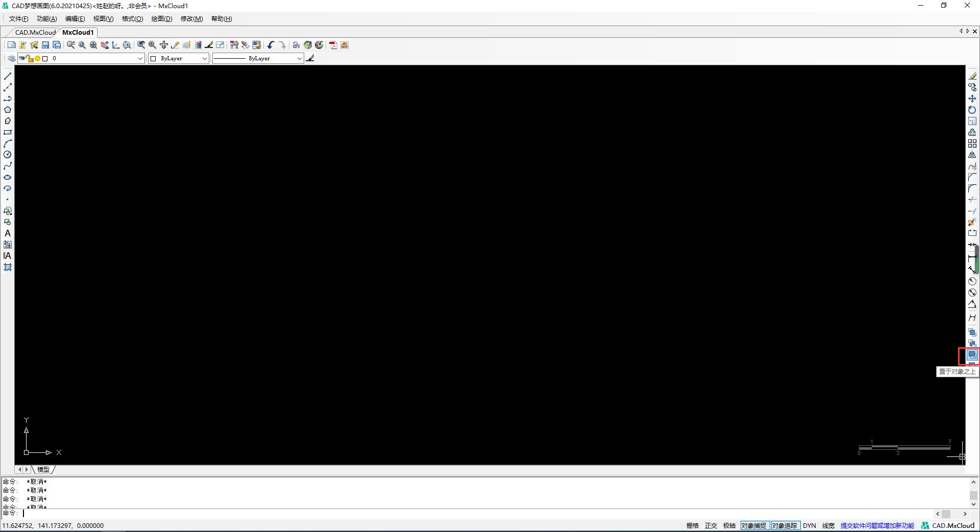The width and height of the screenshot is (980, 532).
Task: Open the 帮助(H) menu
Action: point(222,19)
